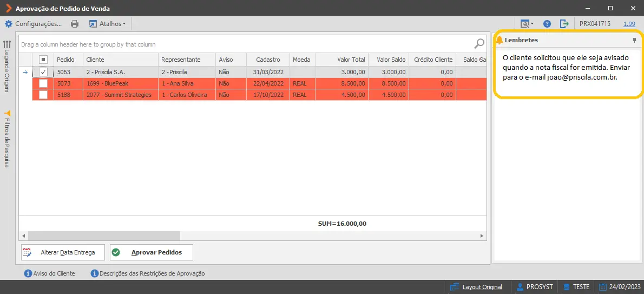Viewport: 644px width, 294px height.
Task: Click the Alterar Data Entrega button
Action: pyautogui.click(x=63, y=252)
